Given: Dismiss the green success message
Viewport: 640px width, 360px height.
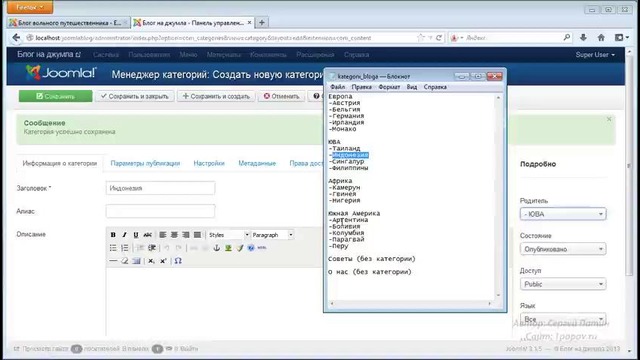Looking at the screenshot, I should click(x=609, y=119).
